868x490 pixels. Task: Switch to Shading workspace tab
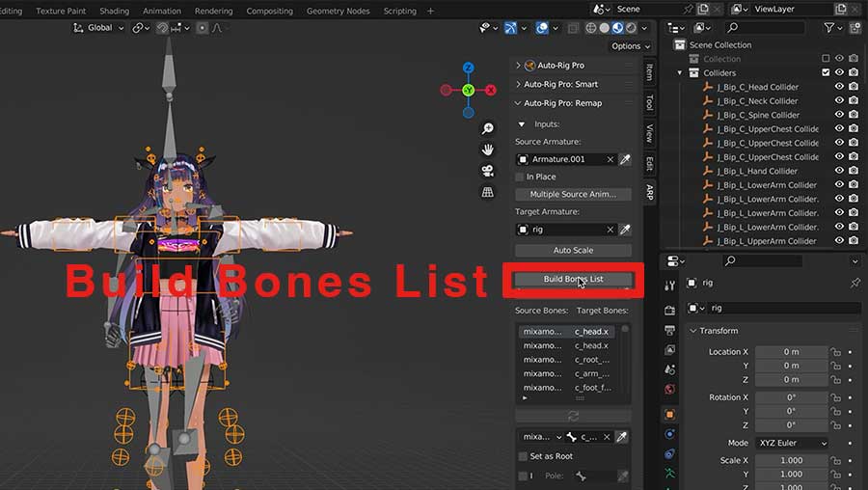click(114, 11)
